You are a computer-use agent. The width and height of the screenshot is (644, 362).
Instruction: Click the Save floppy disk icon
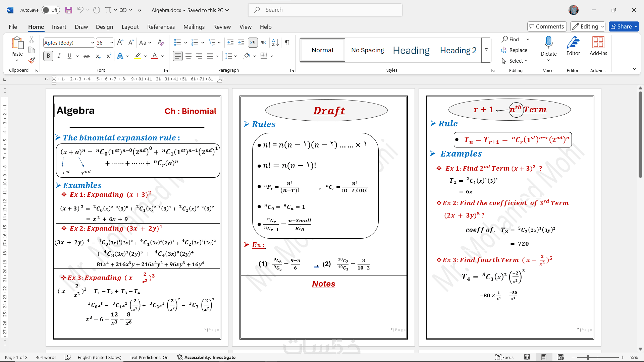[69, 10]
